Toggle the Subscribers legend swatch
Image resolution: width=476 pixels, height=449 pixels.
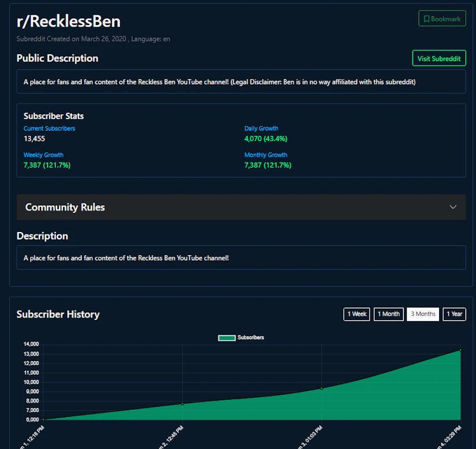point(227,338)
